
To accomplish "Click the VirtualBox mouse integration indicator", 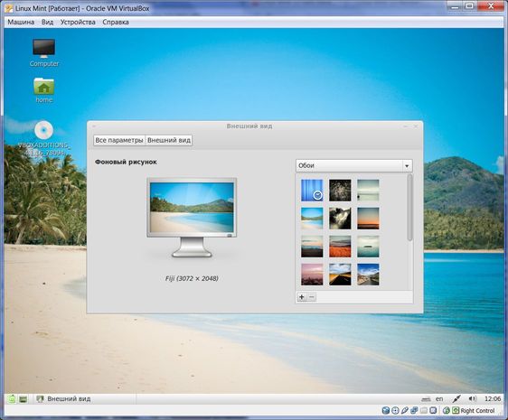I will (447, 410).
